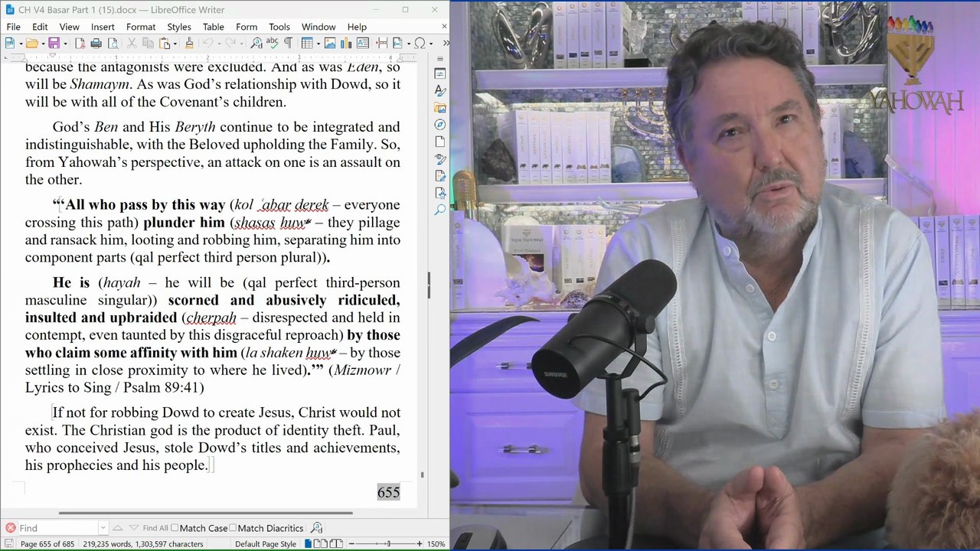The height and width of the screenshot is (551, 980).
Task: Open the Insert menu
Action: 103,27
